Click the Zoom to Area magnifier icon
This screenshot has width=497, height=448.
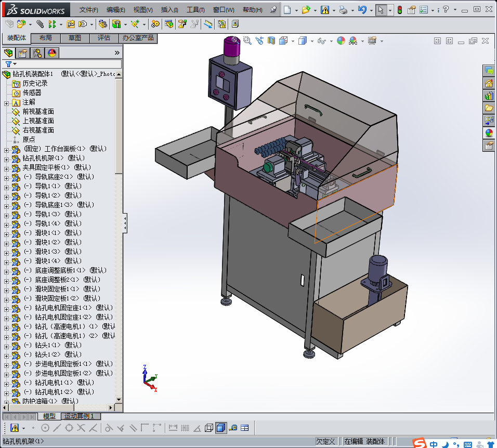247,41
